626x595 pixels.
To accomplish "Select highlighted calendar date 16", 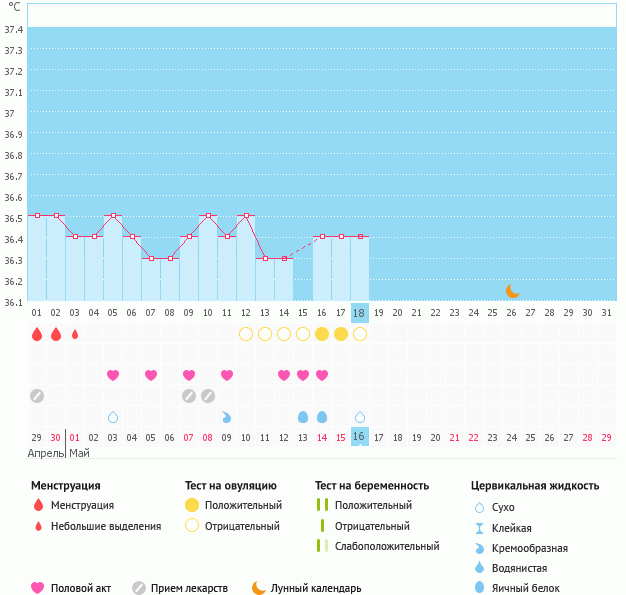I will pos(360,437).
